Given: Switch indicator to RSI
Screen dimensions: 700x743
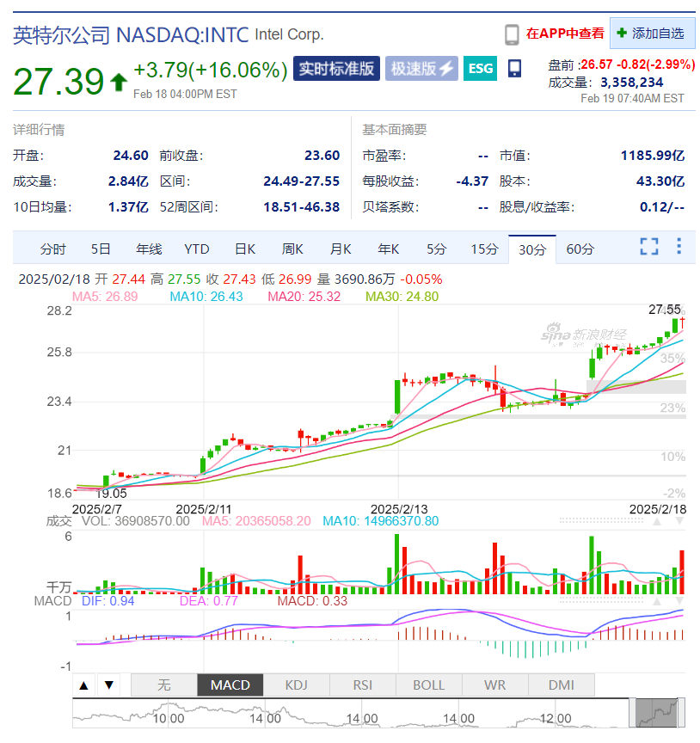Looking at the screenshot, I should [363, 685].
